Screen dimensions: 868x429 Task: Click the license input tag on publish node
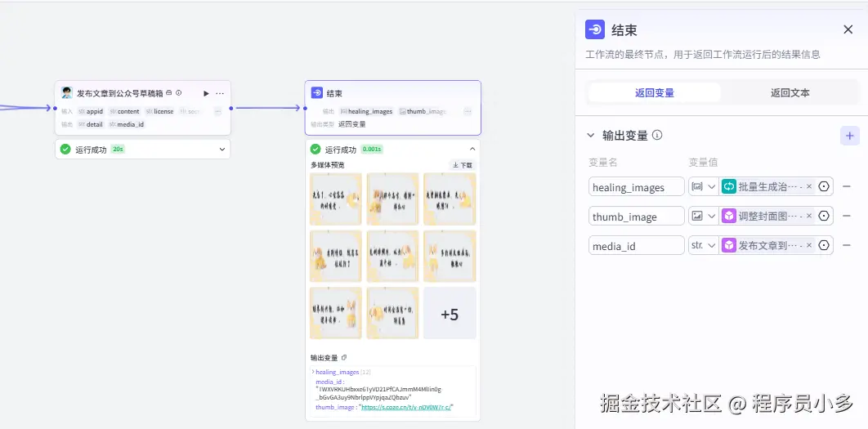click(159, 111)
